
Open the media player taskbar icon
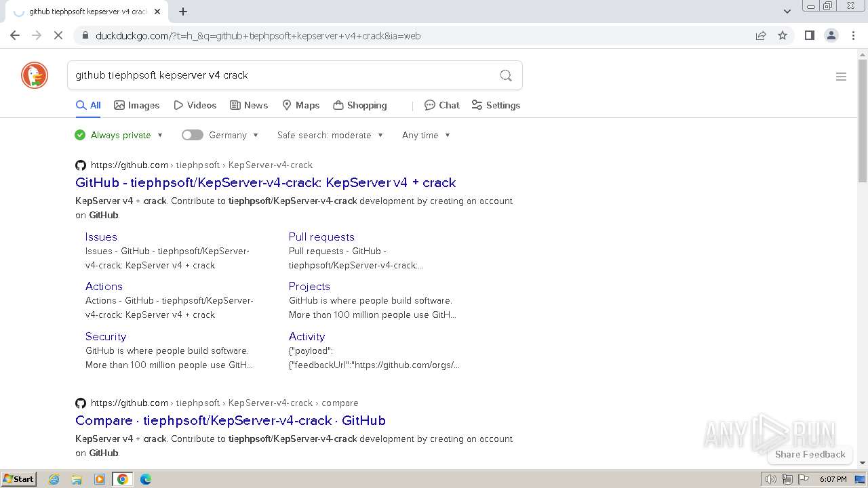click(100, 479)
